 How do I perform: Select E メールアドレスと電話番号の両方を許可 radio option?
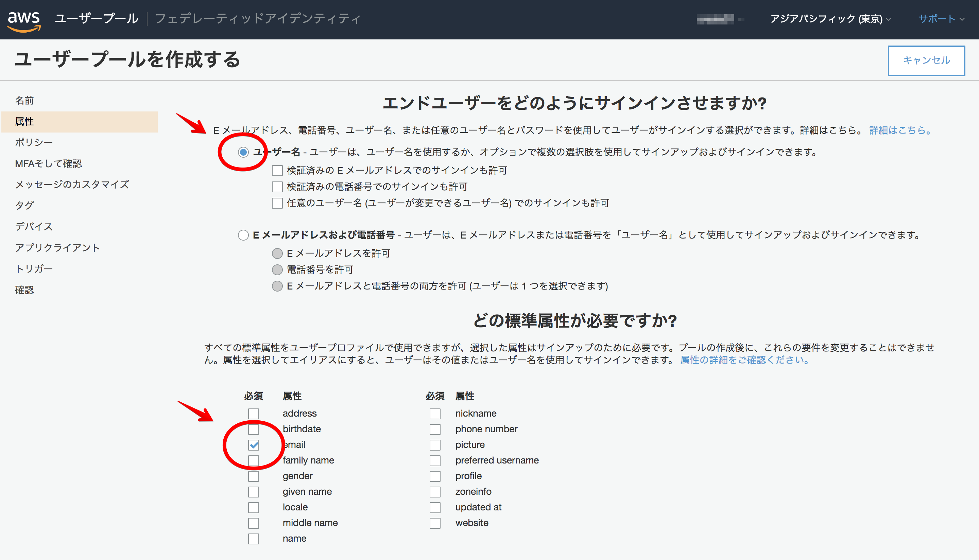pyautogui.click(x=277, y=286)
